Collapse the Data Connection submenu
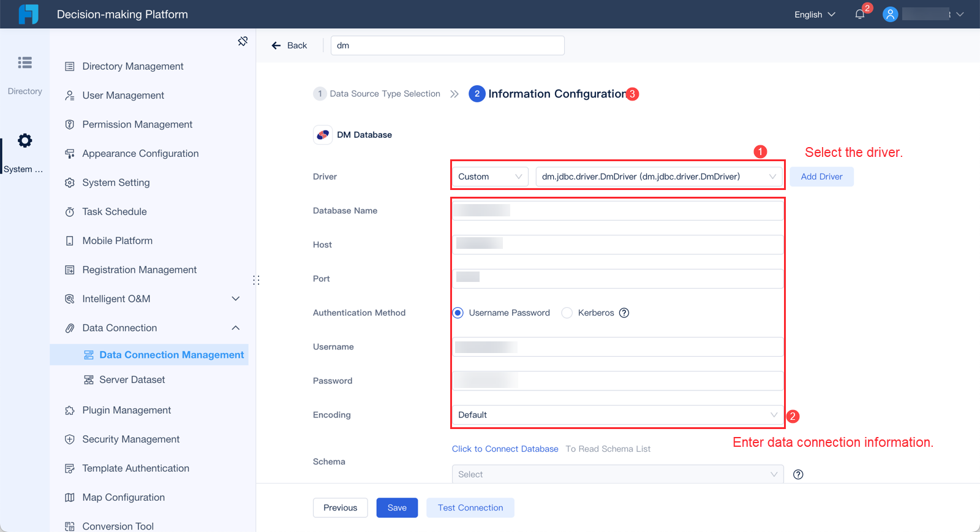Viewport: 980px width, 532px height. (236, 328)
